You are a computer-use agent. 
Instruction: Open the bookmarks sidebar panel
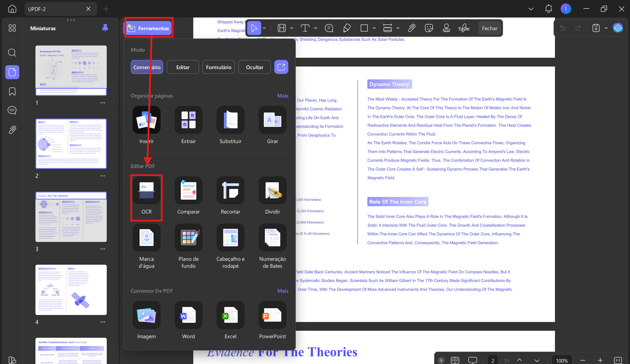tap(12, 91)
